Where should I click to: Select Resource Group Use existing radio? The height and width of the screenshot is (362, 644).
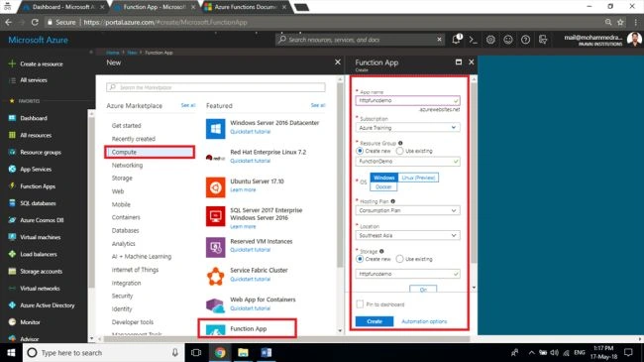[399, 151]
